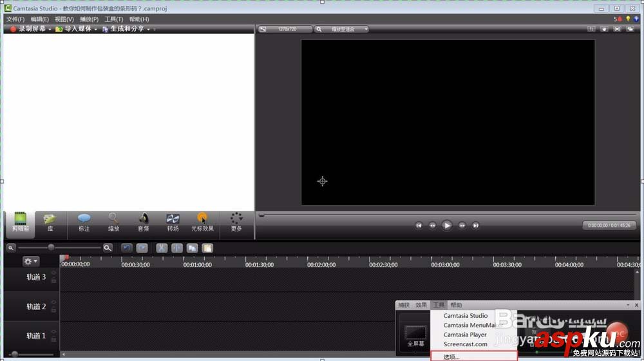Viewport: 644px width, 361px height.
Task: Click the notification bell icon
Action: [x=620, y=19]
